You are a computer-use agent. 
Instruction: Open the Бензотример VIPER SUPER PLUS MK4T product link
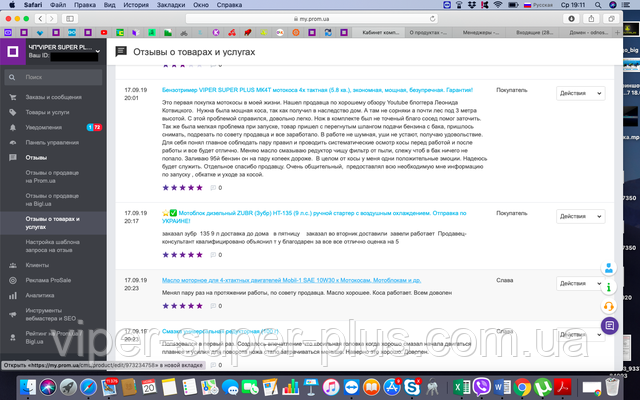[317, 90]
